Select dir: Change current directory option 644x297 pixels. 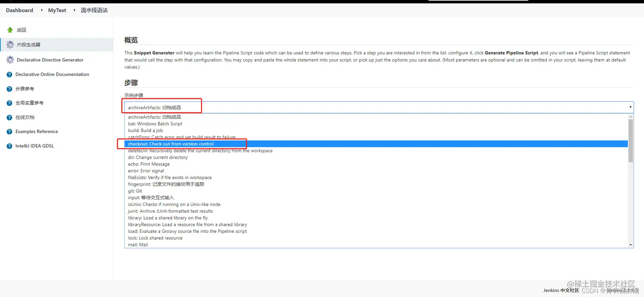click(376, 157)
